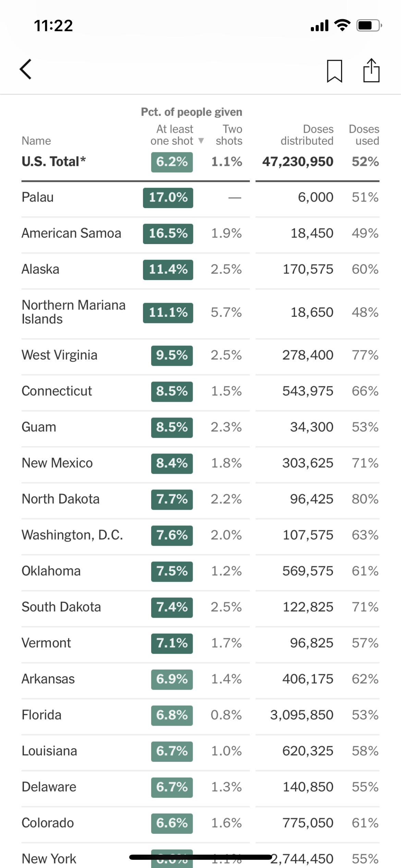The height and width of the screenshot is (868, 401).
Task: Bookmark this article
Action: pos(334,71)
